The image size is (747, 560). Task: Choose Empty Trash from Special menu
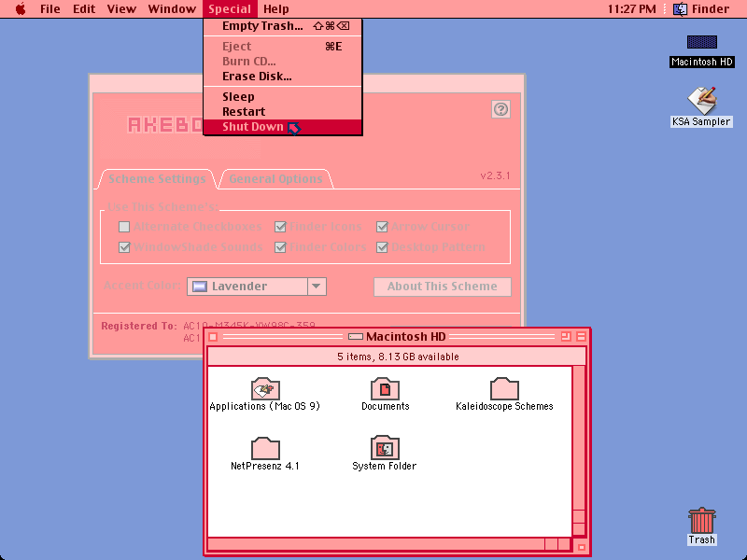pos(283,26)
